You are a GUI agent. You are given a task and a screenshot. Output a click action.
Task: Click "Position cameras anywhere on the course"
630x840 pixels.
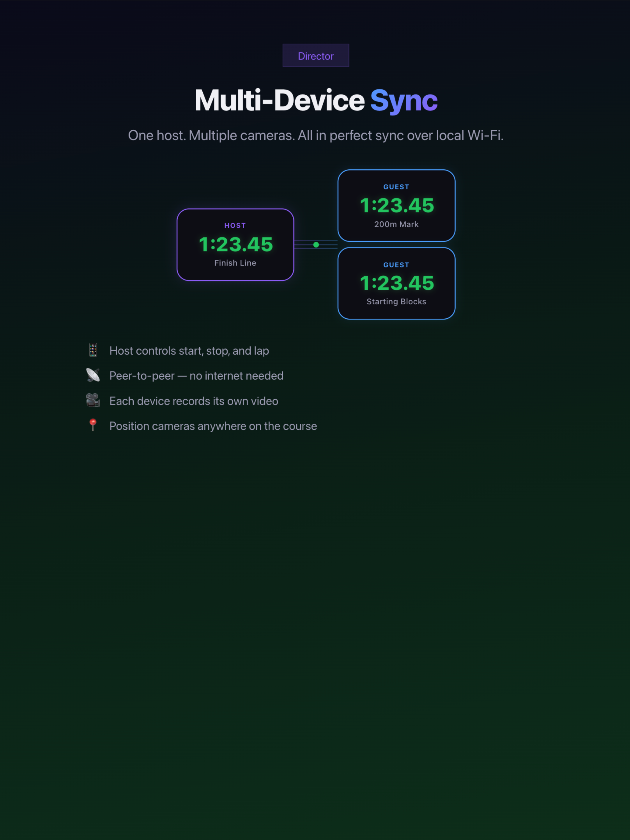coord(213,426)
